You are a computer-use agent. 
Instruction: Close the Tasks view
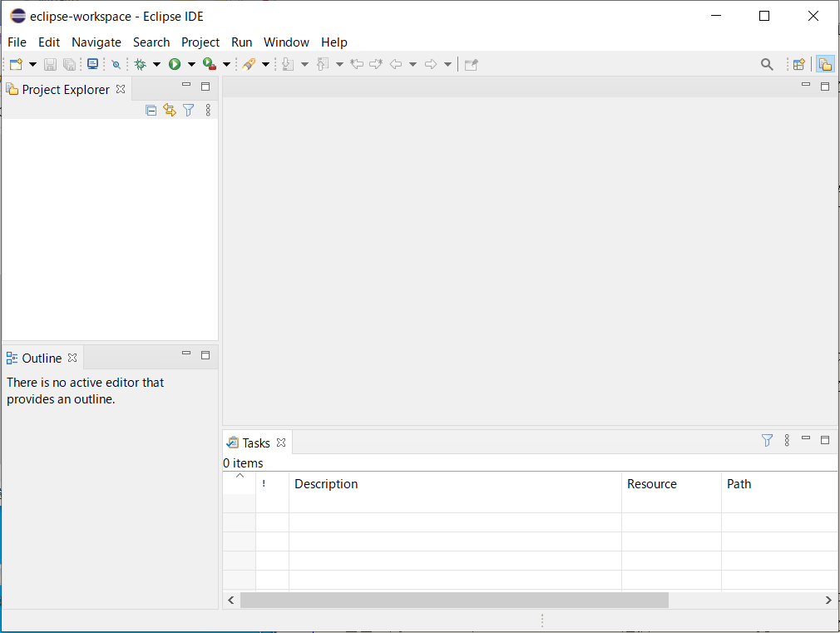click(x=281, y=443)
